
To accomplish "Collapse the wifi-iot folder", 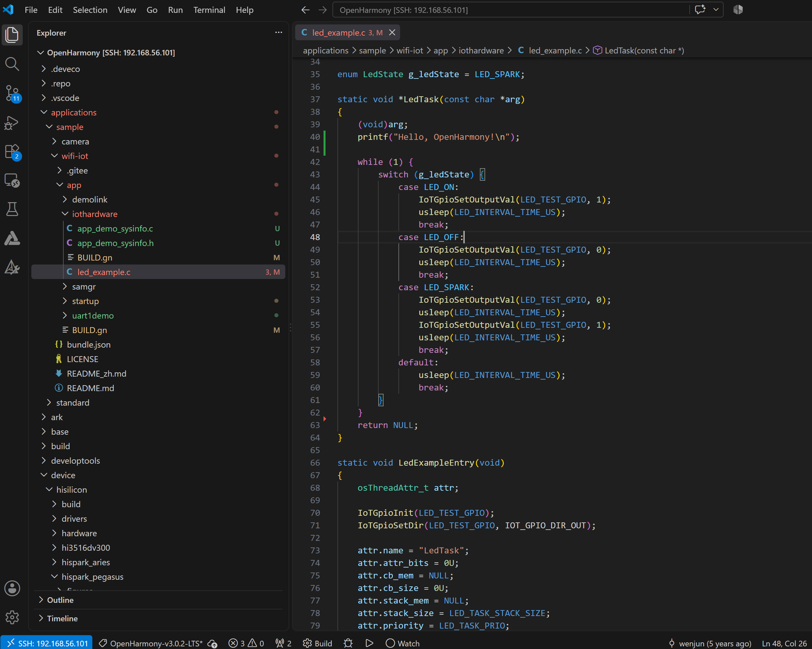I will (158, 156).
